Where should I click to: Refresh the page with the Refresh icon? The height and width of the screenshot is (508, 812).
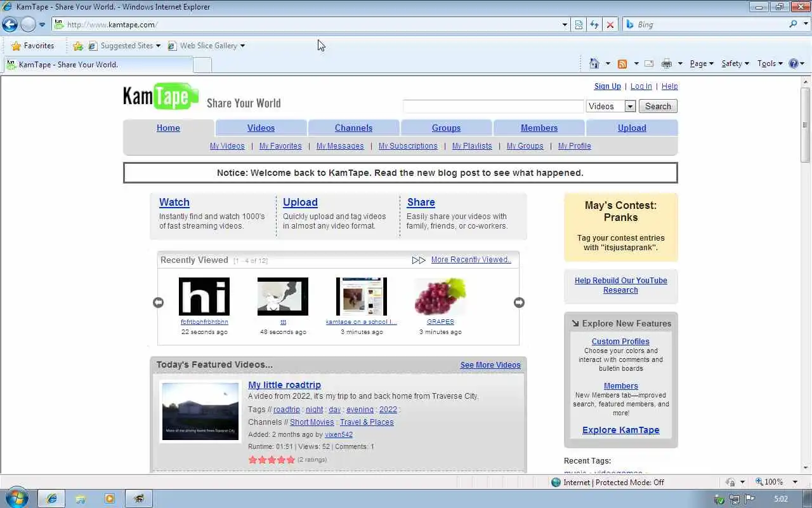pyautogui.click(x=594, y=25)
